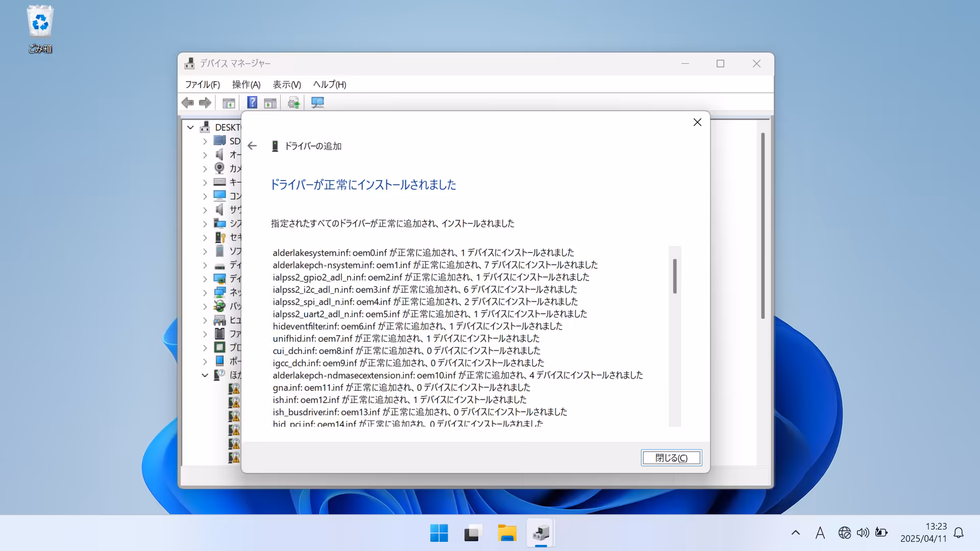Open the 操作(A) menu

246,85
